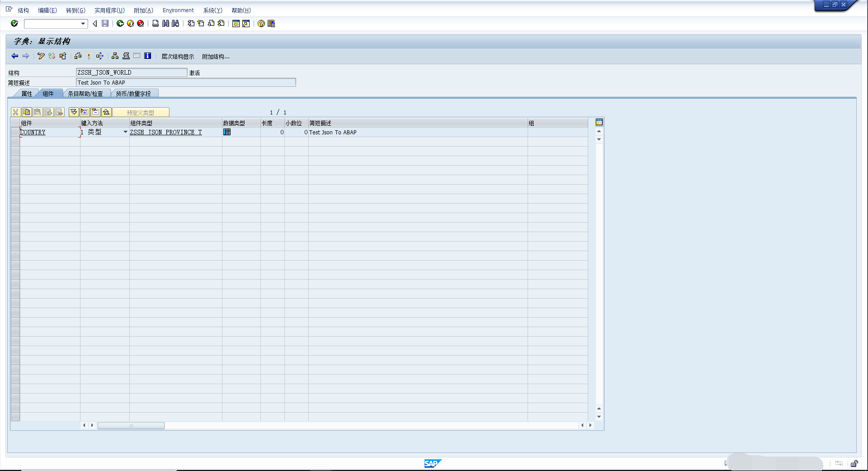Jump to the first page icon
This screenshot has width=868, height=471.
click(191, 24)
